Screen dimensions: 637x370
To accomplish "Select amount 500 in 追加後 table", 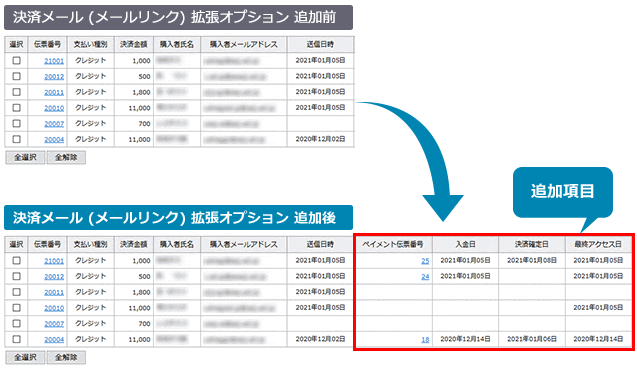I will tap(144, 277).
